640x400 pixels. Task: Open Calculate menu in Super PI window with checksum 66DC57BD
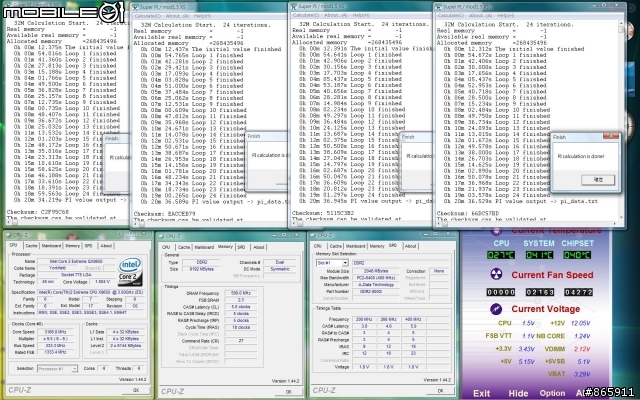tap(451, 16)
